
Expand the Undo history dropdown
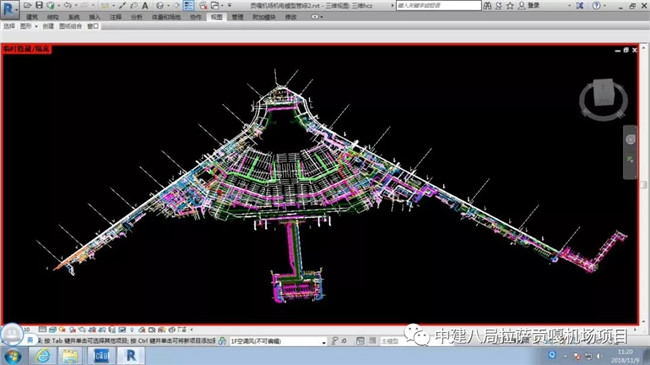[x=76, y=5]
